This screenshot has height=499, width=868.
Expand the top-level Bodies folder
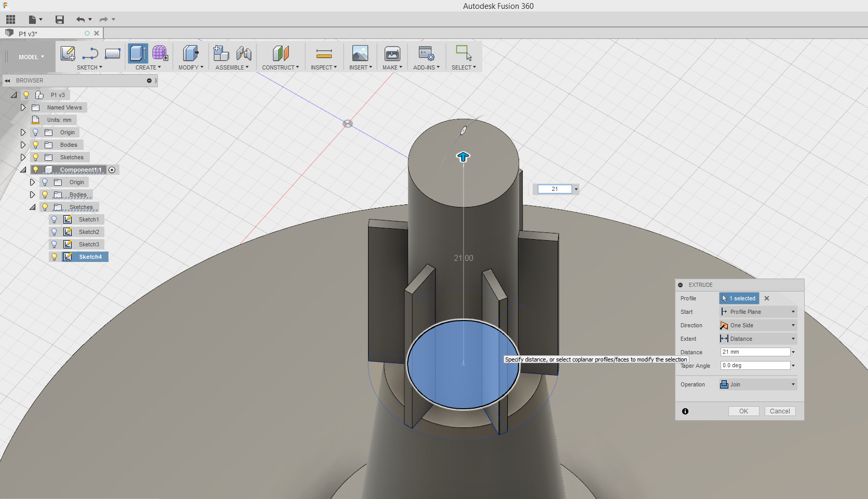23,145
